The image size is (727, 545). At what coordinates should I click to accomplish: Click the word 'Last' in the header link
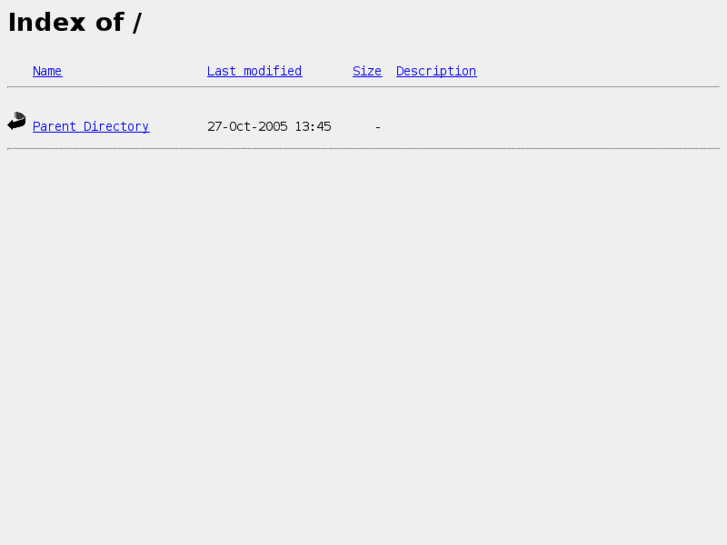pyautogui.click(x=222, y=71)
